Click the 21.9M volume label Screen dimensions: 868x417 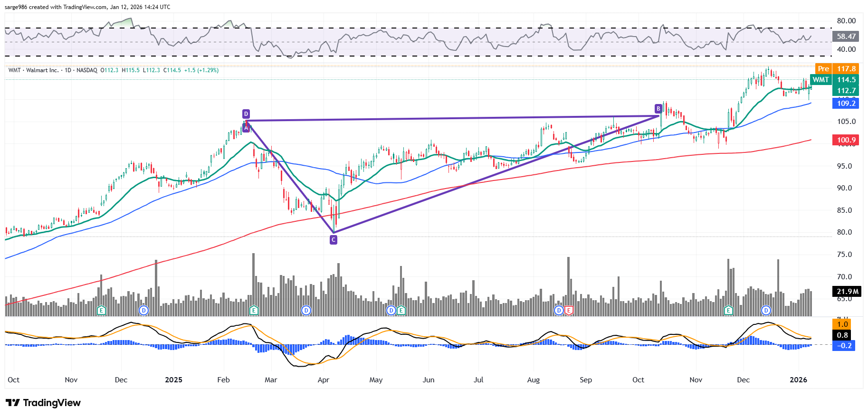848,292
